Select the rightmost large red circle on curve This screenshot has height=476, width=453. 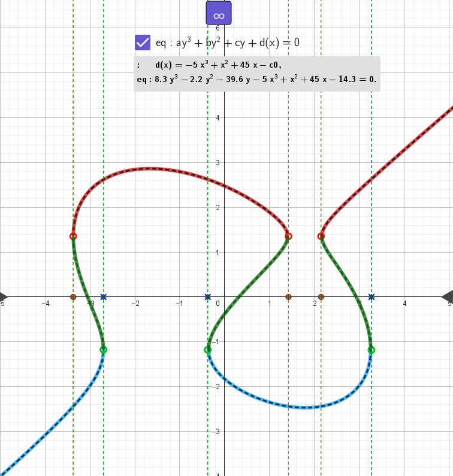[x=321, y=236]
